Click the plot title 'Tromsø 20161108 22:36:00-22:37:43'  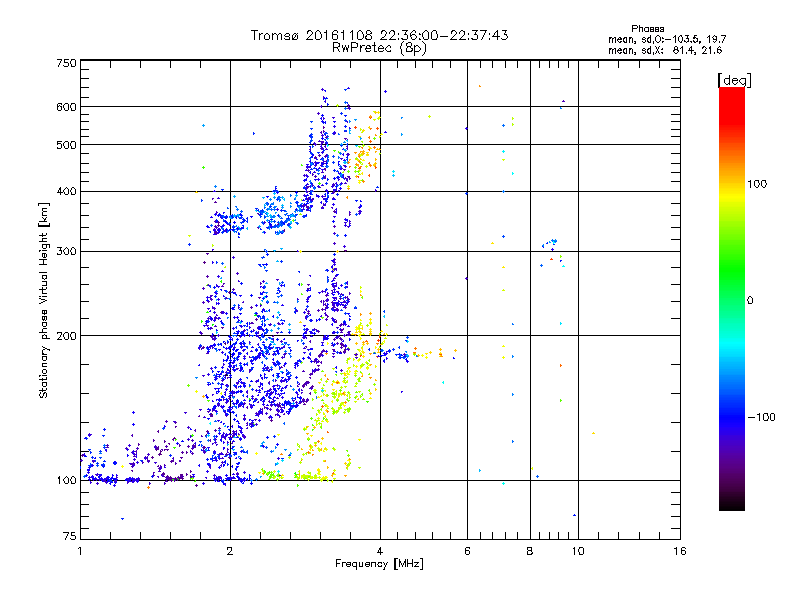pyautogui.click(x=379, y=35)
